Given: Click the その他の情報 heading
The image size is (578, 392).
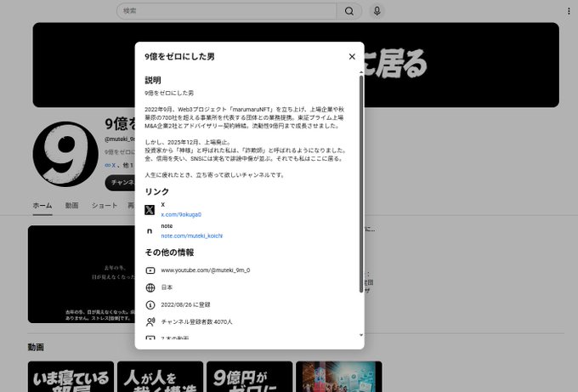Looking at the screenshot, I should click(x=169, y=253).
